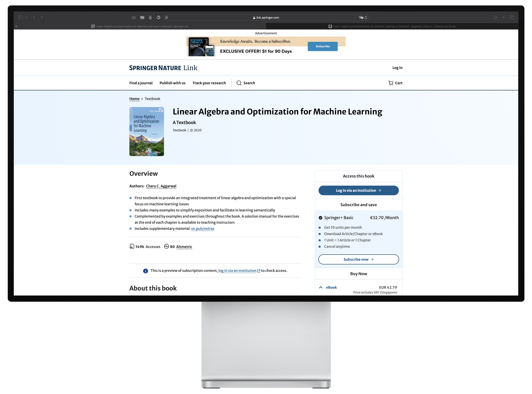Click Subscribe in the advertisement banner
This screenshot has width=532, height=394.
[x=323, y=46]
